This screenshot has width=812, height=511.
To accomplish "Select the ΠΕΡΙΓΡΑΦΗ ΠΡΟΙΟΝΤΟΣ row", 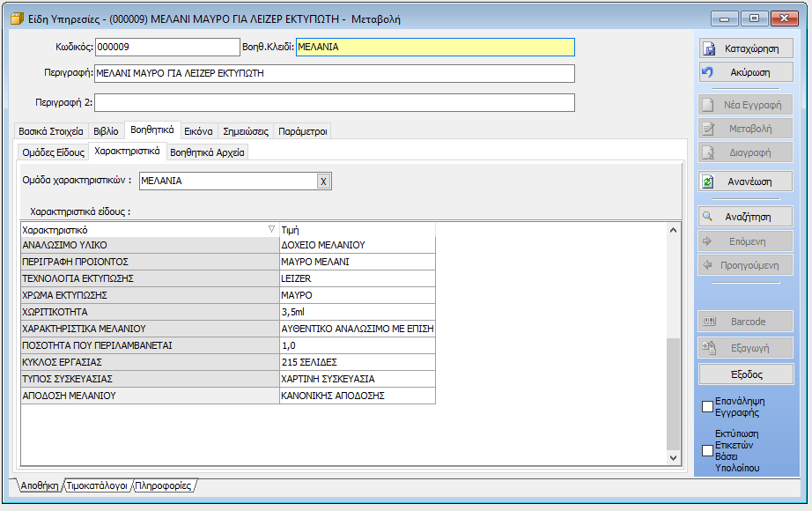I will (151, 262).
